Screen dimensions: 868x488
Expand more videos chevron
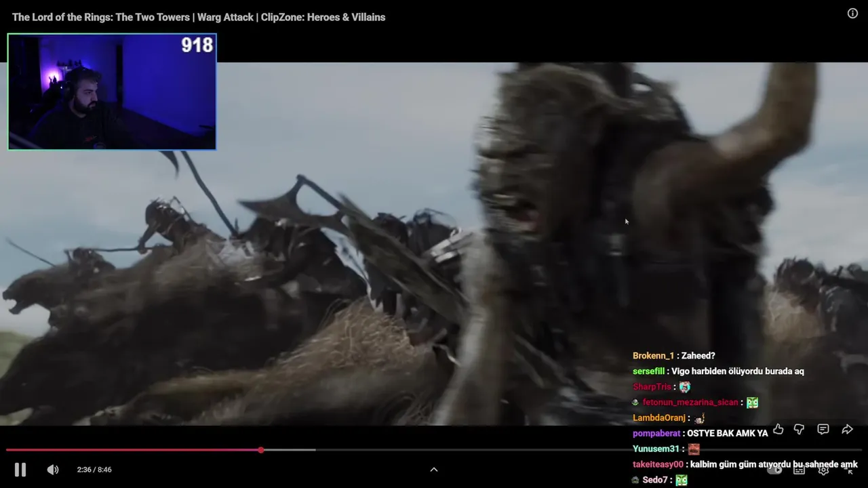[434, 470]
